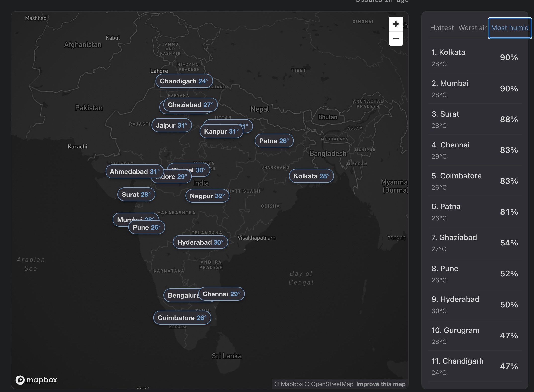The width and height of the screenshot is (534, 392).
Task: Click the Patna 26° marker
Action: click(274, 141)
